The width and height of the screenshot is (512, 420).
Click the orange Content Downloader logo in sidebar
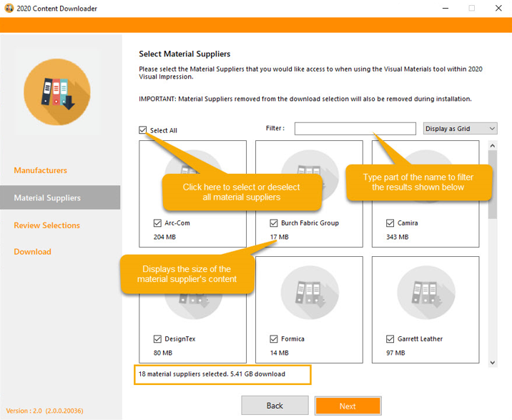57,92
